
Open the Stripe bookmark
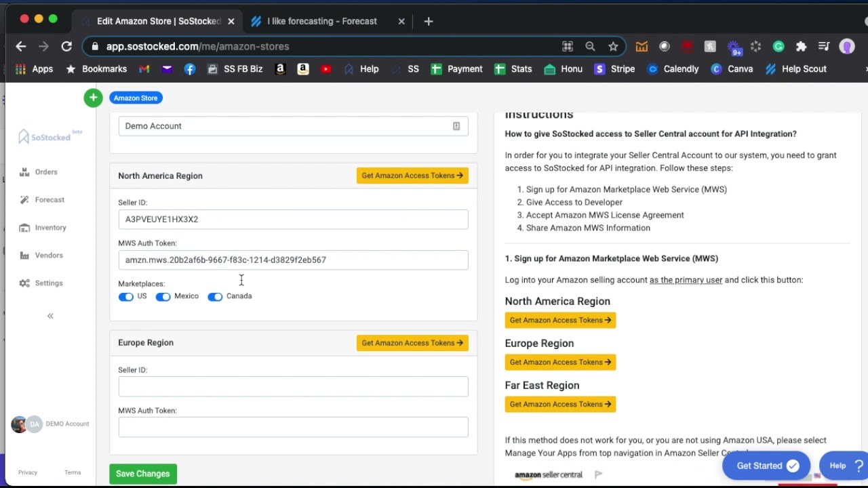coord(614,69)
